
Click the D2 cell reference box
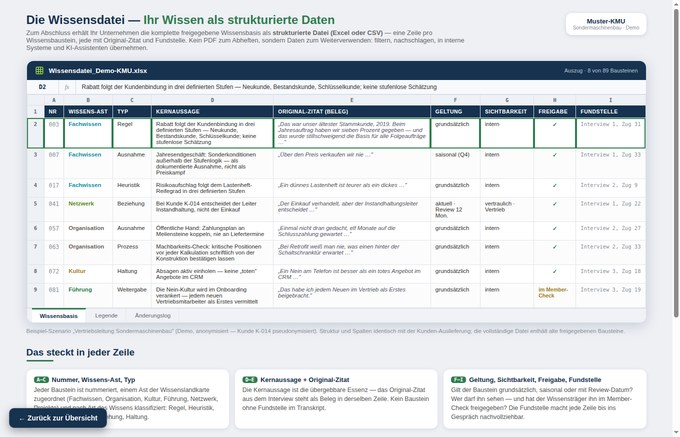pos(42,87)
